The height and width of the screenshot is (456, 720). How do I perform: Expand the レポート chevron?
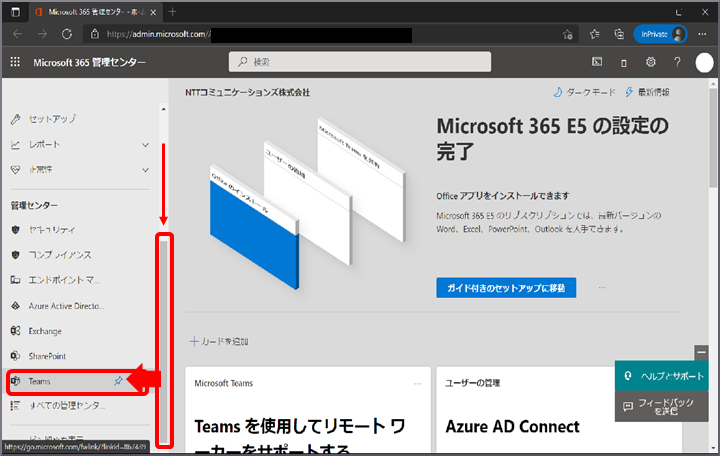(x=146, y=145)
